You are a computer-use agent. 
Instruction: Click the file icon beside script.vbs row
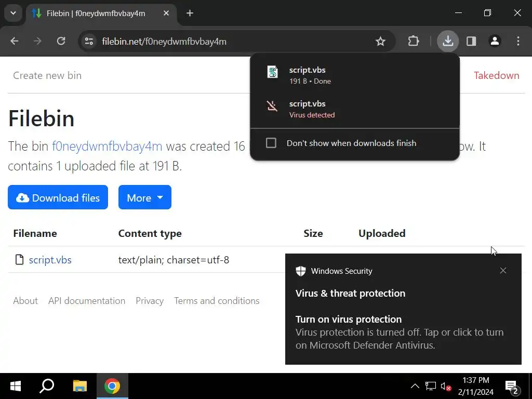click(20, 260)
